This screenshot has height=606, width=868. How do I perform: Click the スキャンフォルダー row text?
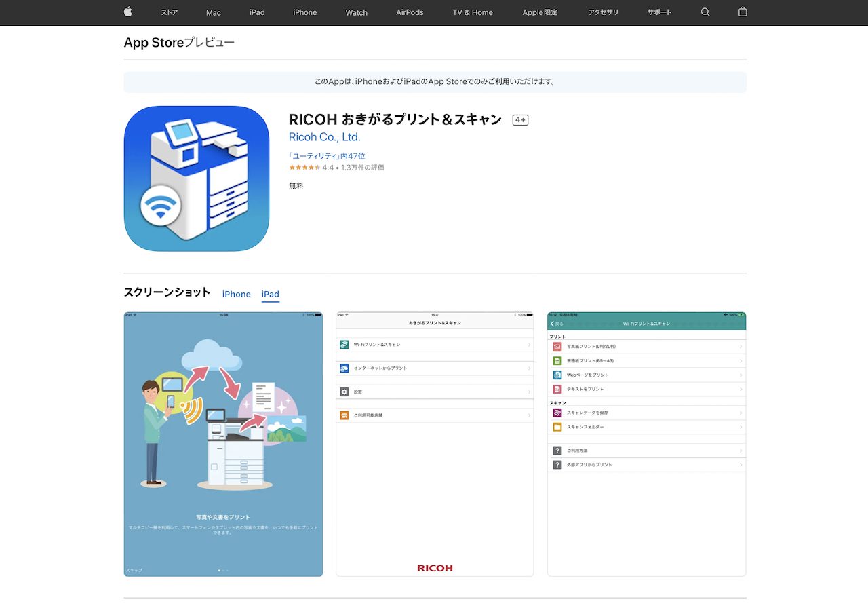pos(585,427)
